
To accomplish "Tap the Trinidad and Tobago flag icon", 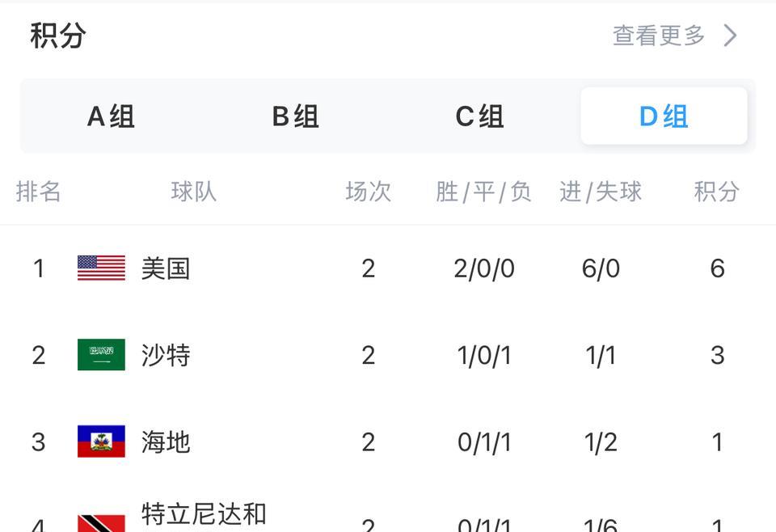I will (102, 524).
